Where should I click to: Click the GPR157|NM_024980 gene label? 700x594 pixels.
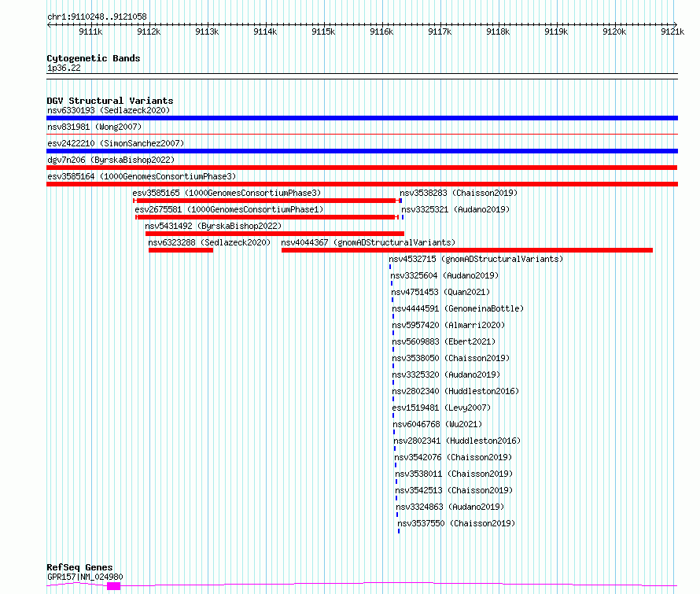point(85,577)
